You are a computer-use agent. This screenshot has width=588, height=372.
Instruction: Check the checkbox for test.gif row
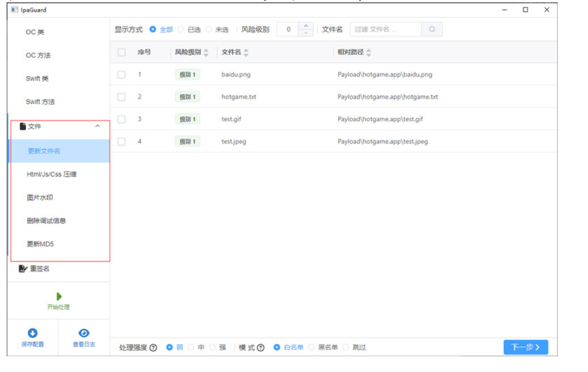(x=122, y=119)
